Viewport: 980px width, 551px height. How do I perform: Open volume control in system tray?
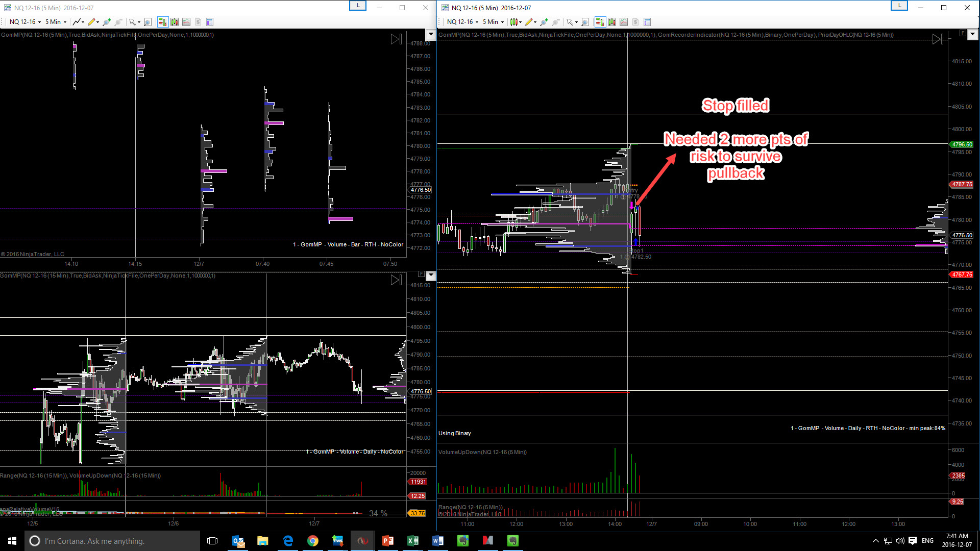point(900,541)
